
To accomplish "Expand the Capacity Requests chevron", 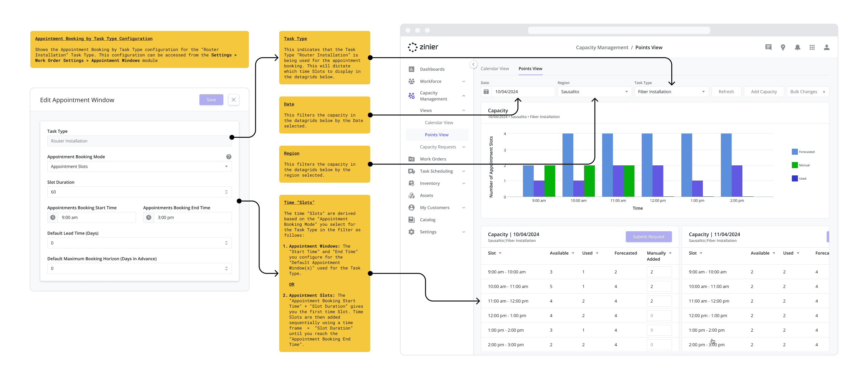I will pyautogui.click(x=464, y=147).
